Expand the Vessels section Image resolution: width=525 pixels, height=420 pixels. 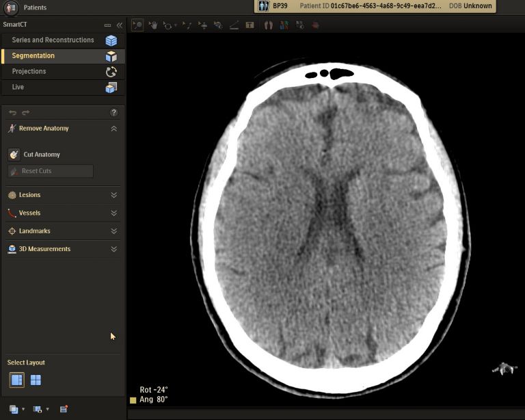click(114, 213)
